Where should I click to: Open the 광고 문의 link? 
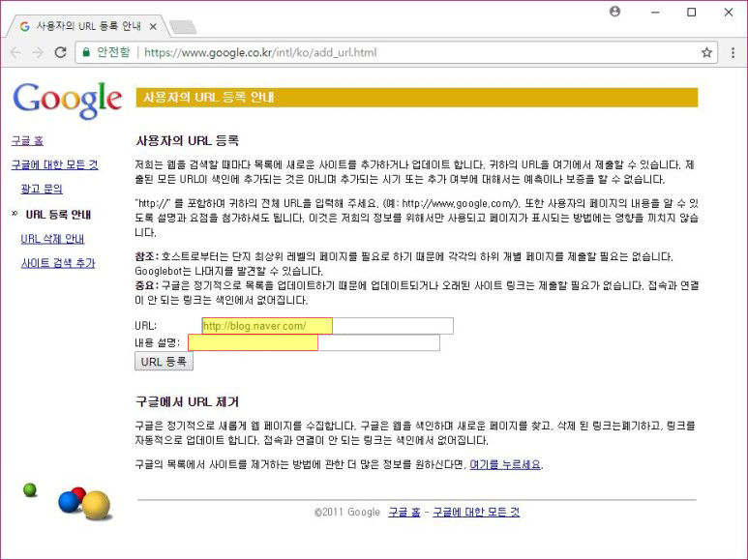[42, 189]
